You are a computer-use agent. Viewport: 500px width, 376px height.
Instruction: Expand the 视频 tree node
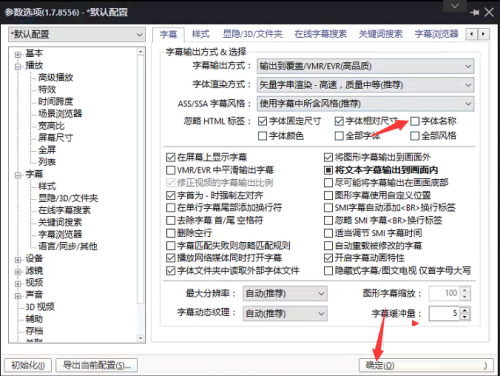pos(18,284)
